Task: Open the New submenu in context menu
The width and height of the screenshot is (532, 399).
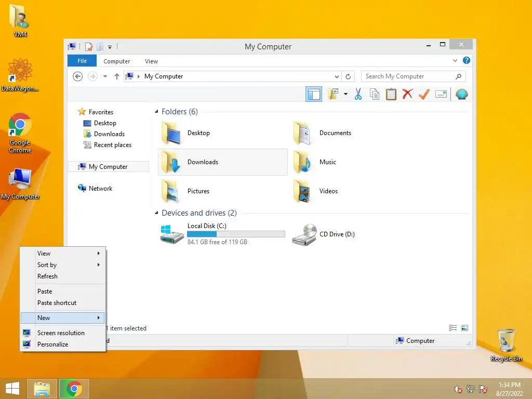Action: pyautogui.click(x=62, y=318)
